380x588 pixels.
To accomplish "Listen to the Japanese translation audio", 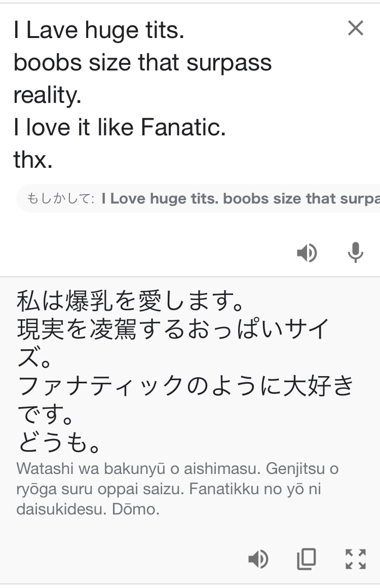I will (258, 559).
